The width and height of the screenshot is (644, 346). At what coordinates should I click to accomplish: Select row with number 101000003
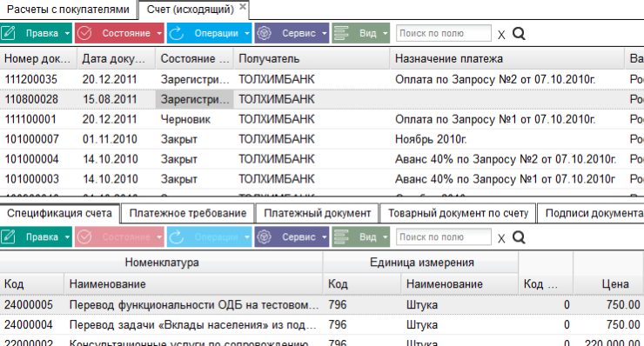coord(322,179)
